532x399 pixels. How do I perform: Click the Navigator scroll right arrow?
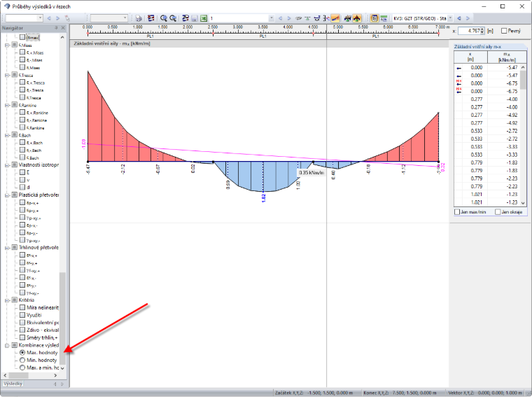[x=55, y=375]
